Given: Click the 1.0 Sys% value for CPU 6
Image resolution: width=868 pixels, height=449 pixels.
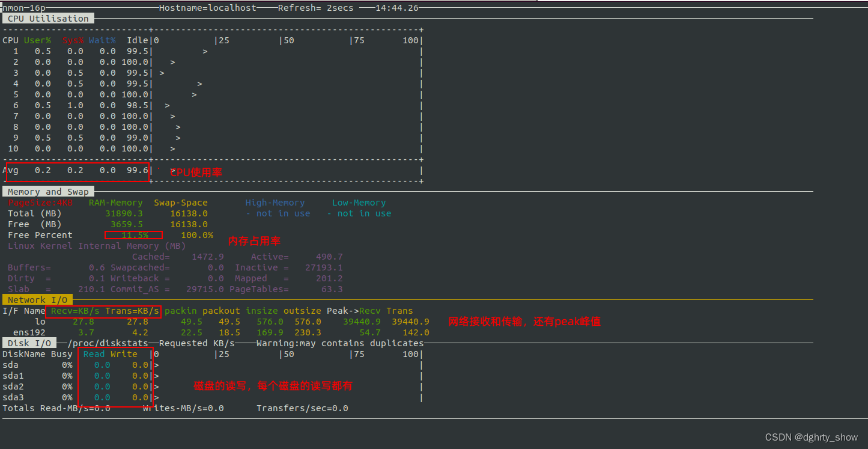Looking at the screenshot, I should point(75,105).
